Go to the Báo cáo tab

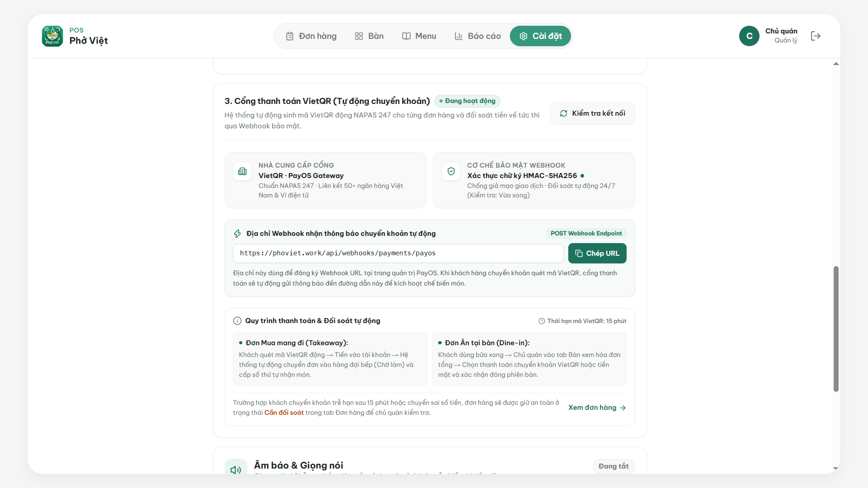point(478,36)
